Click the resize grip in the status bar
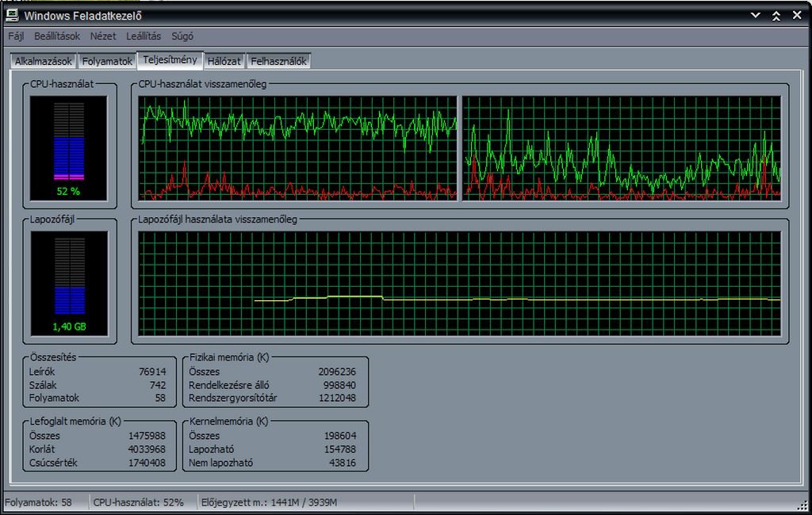812x515 pixels. point(802,505)
